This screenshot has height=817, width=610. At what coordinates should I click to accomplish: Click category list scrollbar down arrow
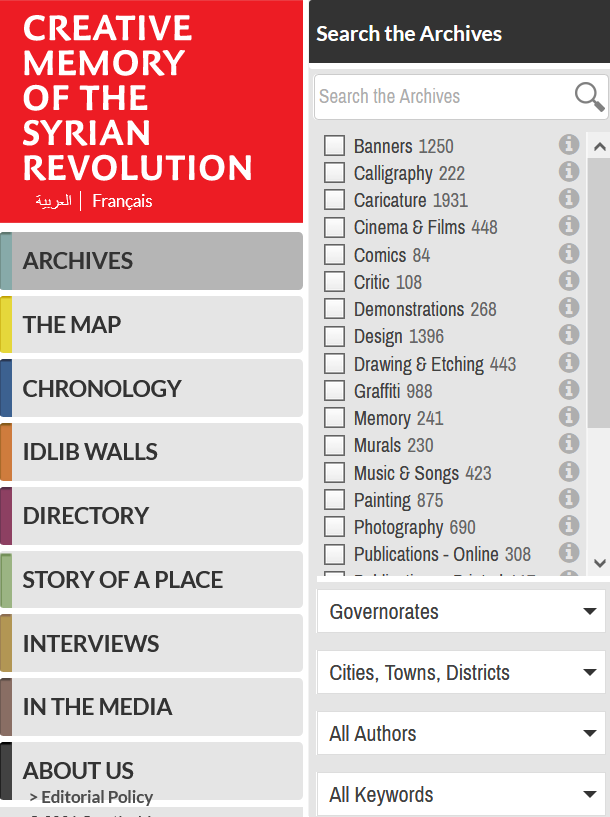(599, 563)
